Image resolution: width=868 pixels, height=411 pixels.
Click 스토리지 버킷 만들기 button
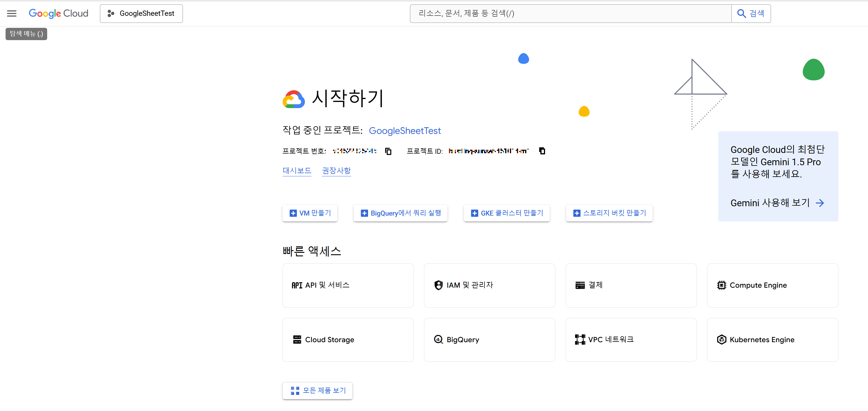pos(609,213)
